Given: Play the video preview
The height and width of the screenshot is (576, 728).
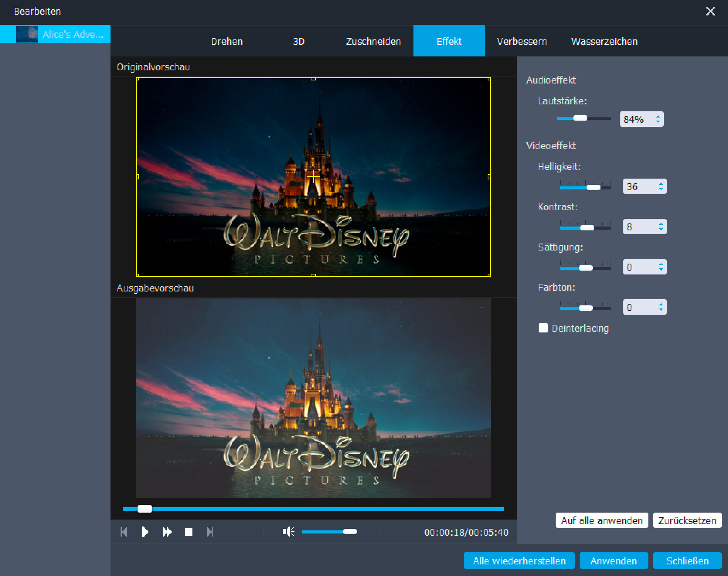Looking at the screenshot, I should pyautogui.click(x=145, y=532).
